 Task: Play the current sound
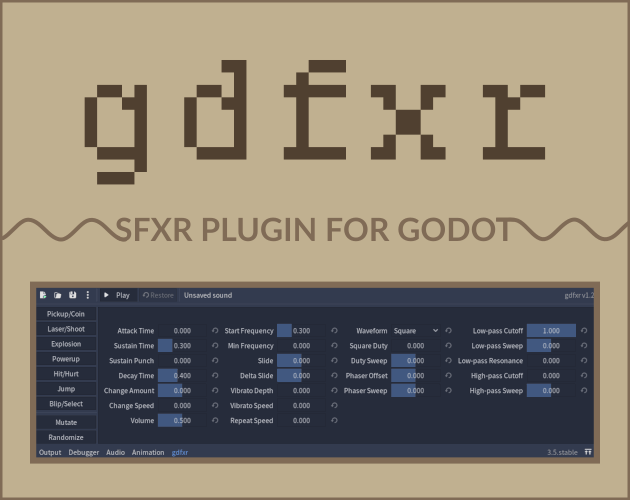tap(118, 295)
